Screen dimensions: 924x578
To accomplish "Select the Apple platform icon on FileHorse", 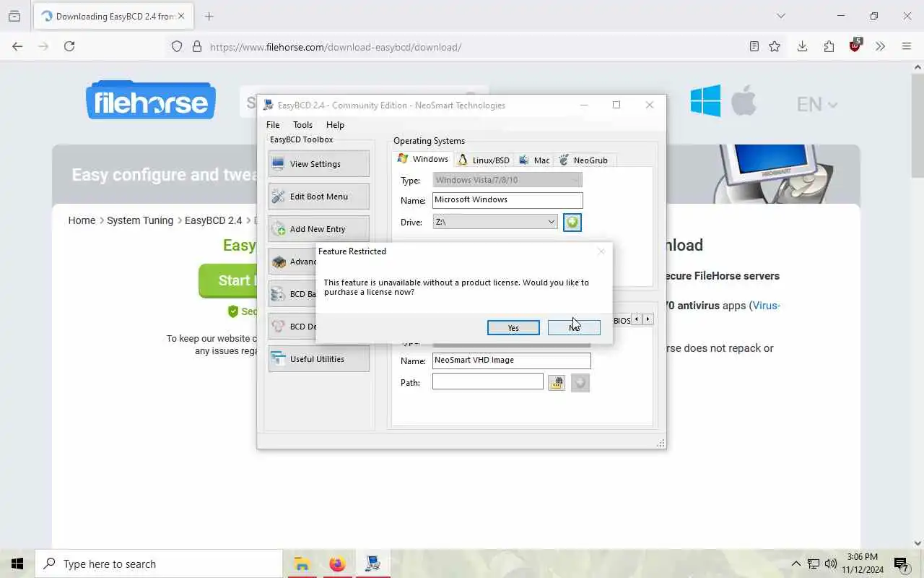I will tap(744, 100).
